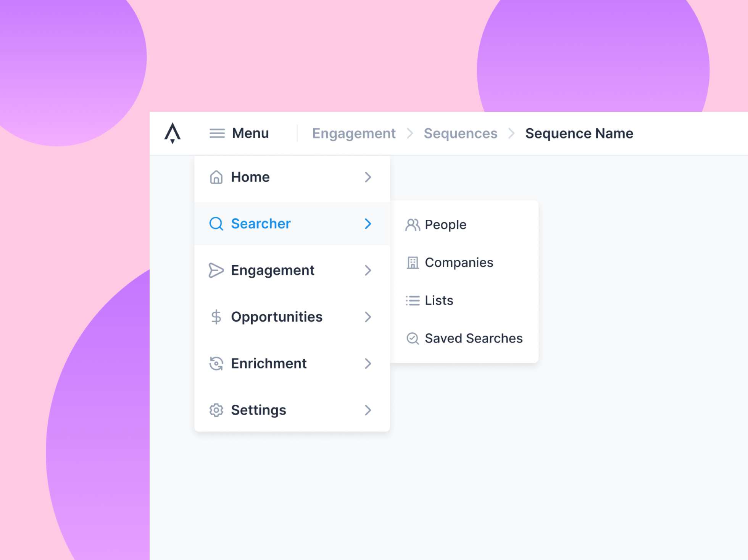The image size is (748, 560).
Task: Navigate to Sequences in breadcrumb
Action: (x=461, y=133)
